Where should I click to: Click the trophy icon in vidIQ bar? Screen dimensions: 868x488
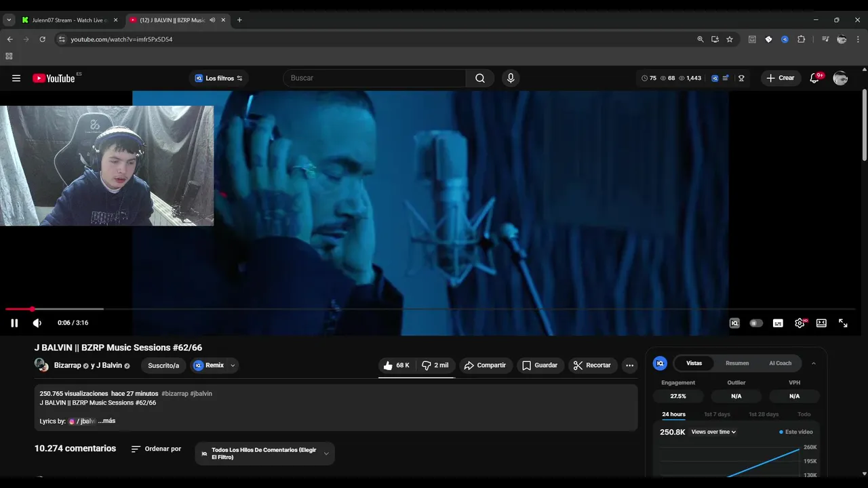pos(741,78)
